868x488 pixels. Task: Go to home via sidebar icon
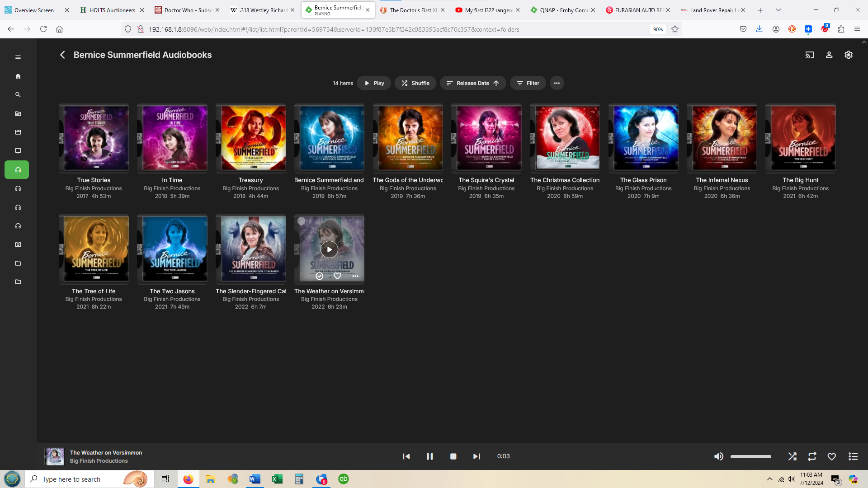pyautogui.click(x=18, y=76)
